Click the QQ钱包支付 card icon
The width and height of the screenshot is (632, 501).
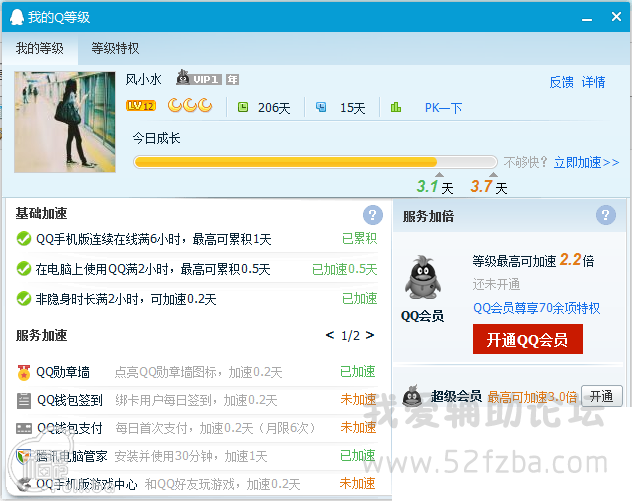click(x=24, y=428)
